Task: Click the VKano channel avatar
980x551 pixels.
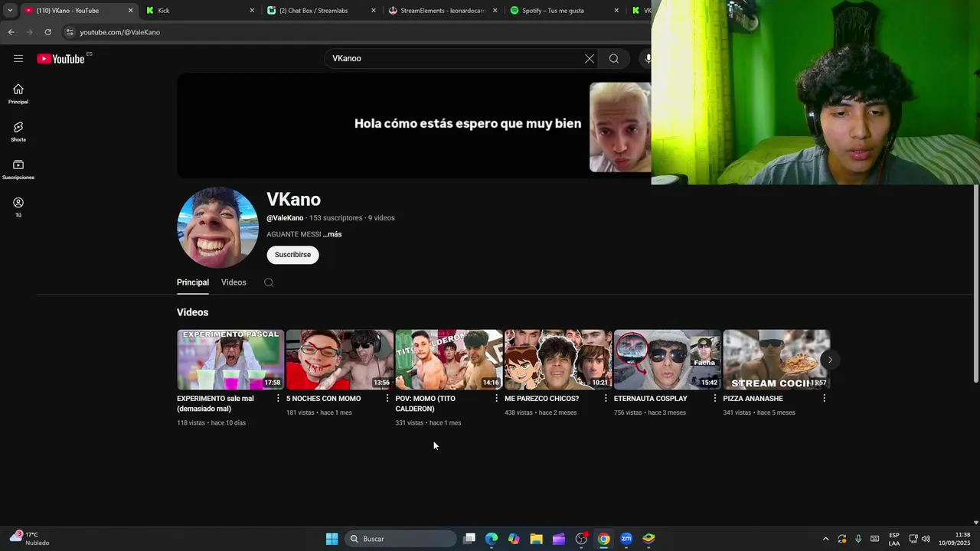Action: coord(217,227)
